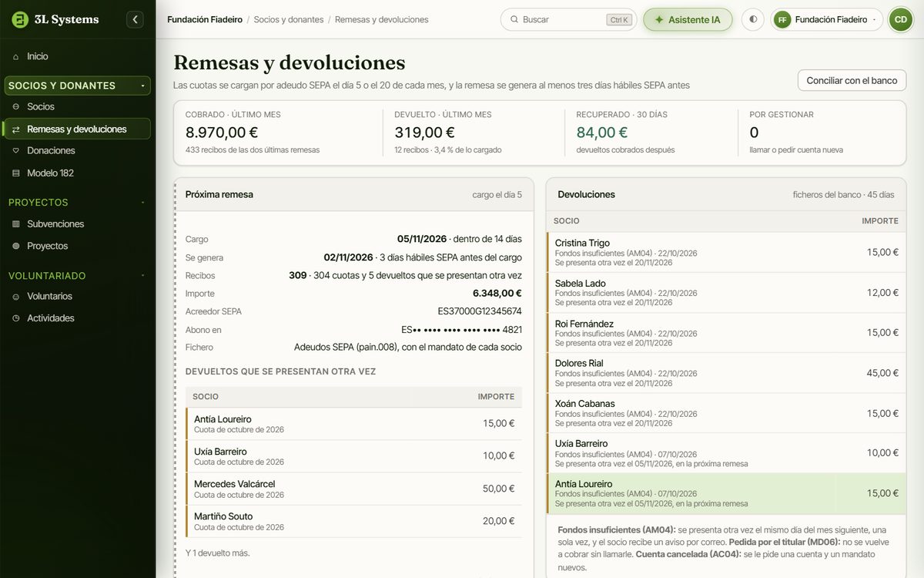Click the FF organization avatar

click(x=782, y=19)
